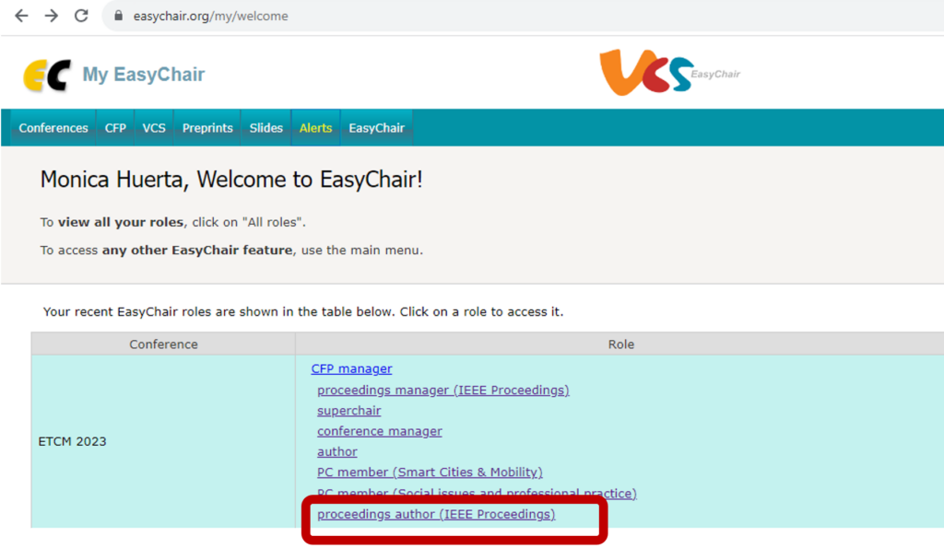This screenshot has height=560, width=944.
Task: Click the Role column header
Action: coord(620,344)
